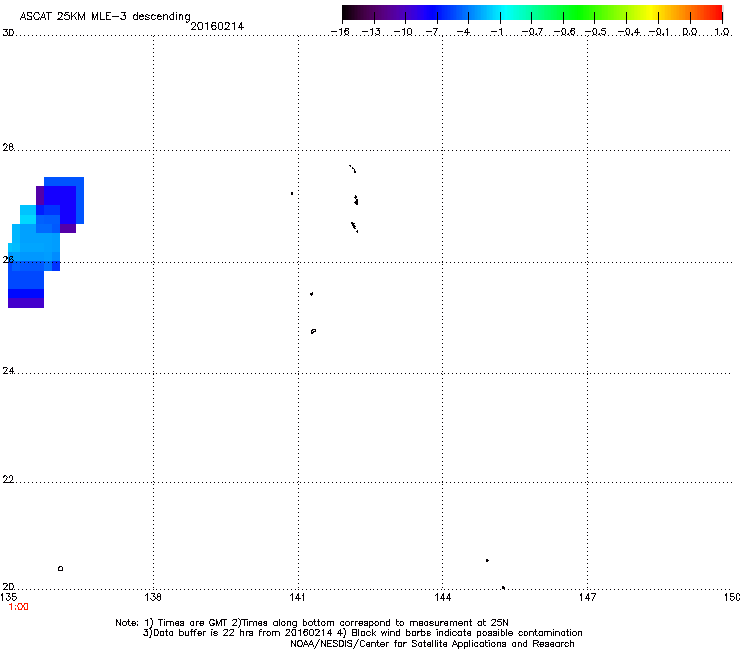Click the latitude 28 axis label
The image size is (740, 650).
pos(8,147)
